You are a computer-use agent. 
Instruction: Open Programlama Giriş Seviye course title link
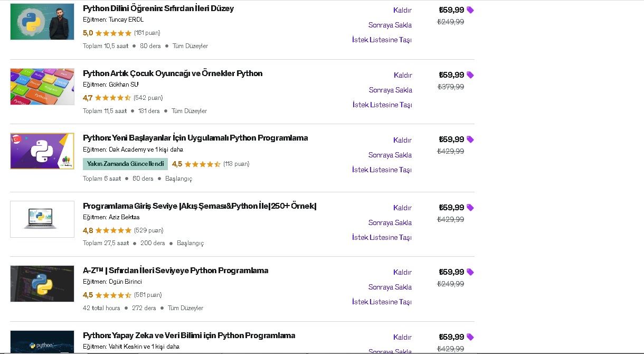pos(200,206)
